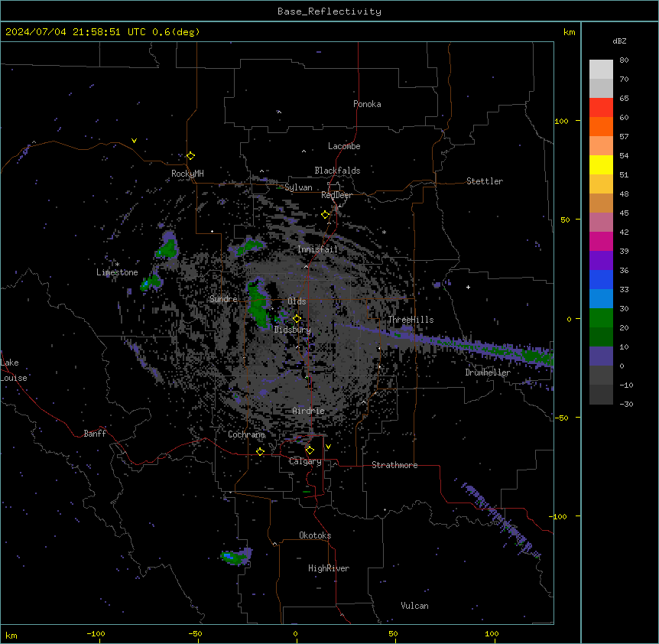Screen dimensions: 659x644
Task: Click the Limestone label
Action: 117,272
